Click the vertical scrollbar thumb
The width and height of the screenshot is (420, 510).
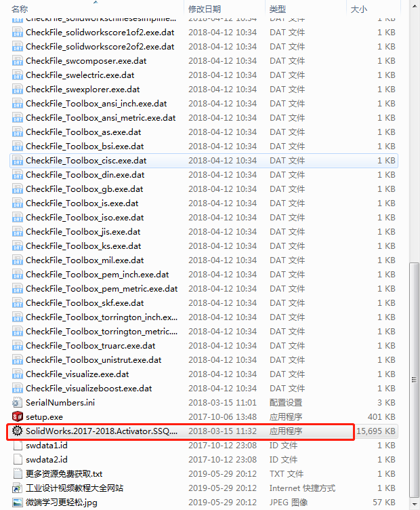pos(415,380)
